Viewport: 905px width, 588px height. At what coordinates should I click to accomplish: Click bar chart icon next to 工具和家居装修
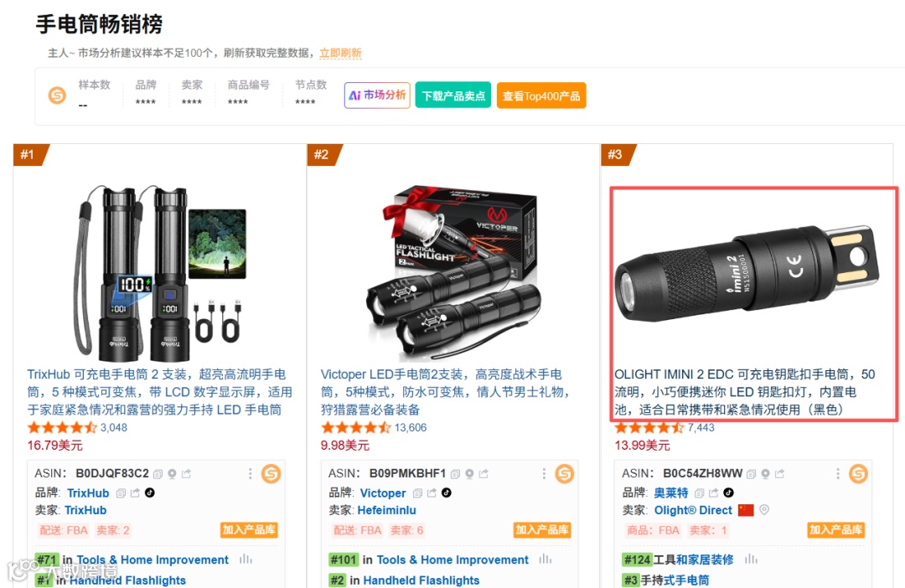[751, 560]
